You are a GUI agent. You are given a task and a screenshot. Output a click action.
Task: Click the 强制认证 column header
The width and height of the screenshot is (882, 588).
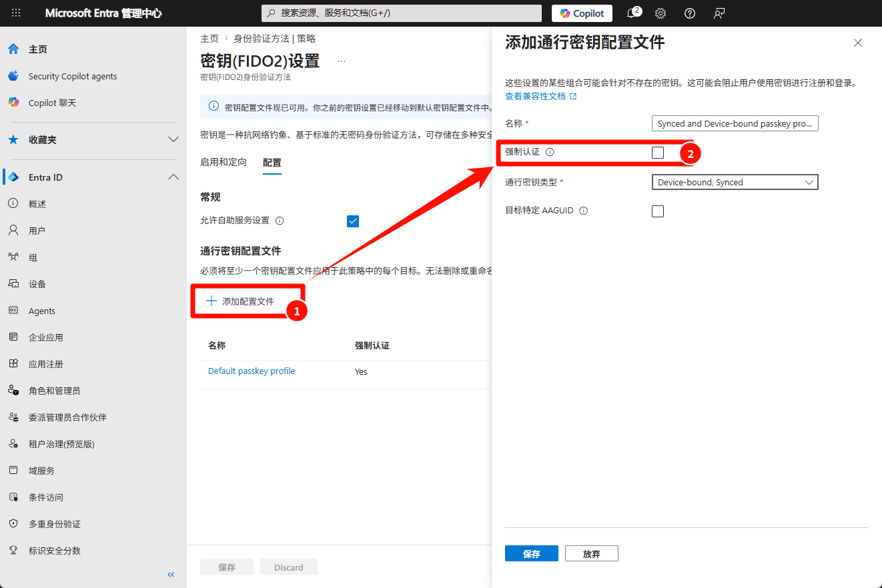(372, 345)
